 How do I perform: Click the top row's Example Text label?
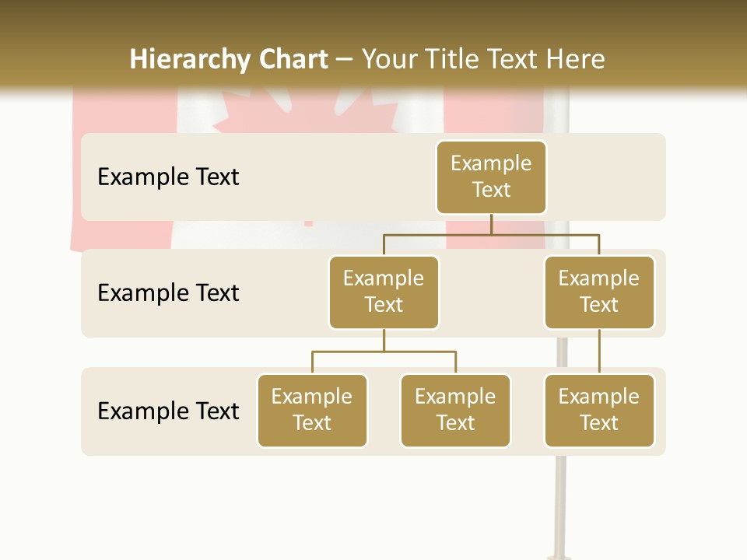[168, 177]
